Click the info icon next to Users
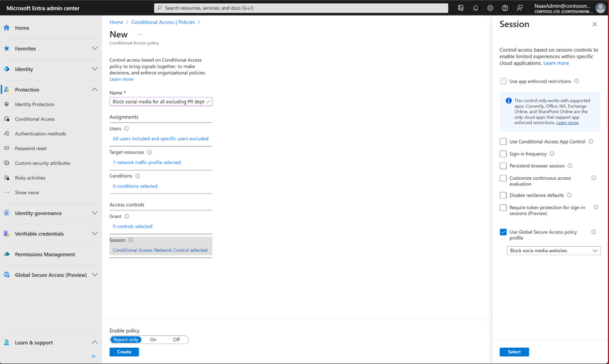 coord(126,129)
